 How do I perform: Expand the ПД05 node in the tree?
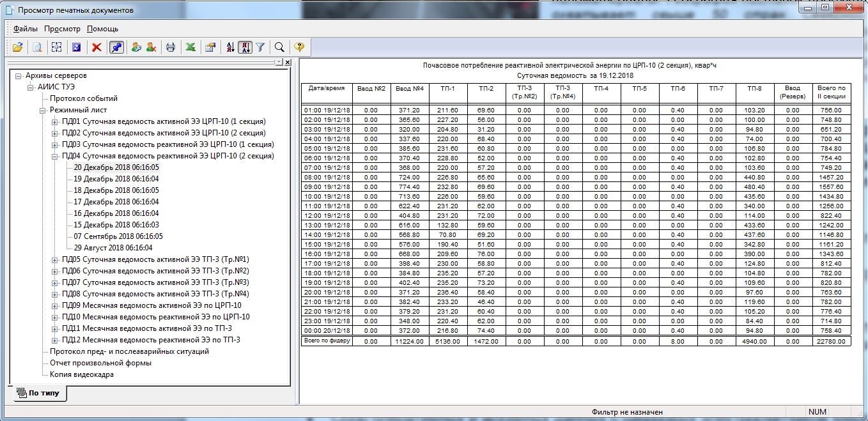[x=54, y=260]
